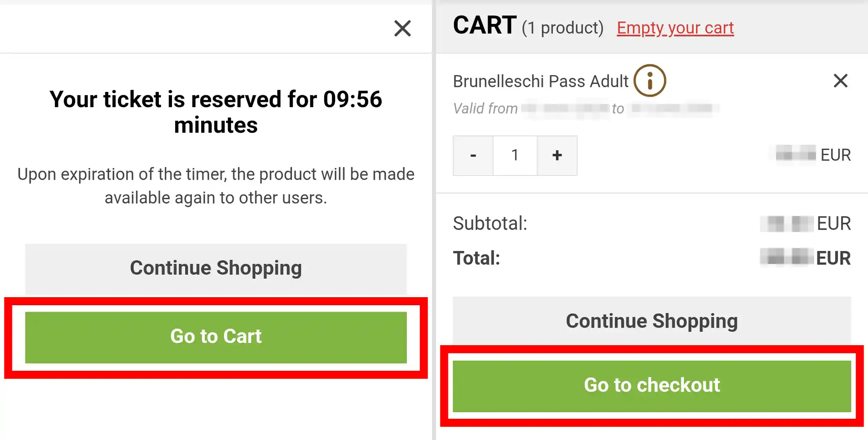Proceed with the Go to checkout button
The width and height of the screenshot is (868, 440).
point(652,386)
